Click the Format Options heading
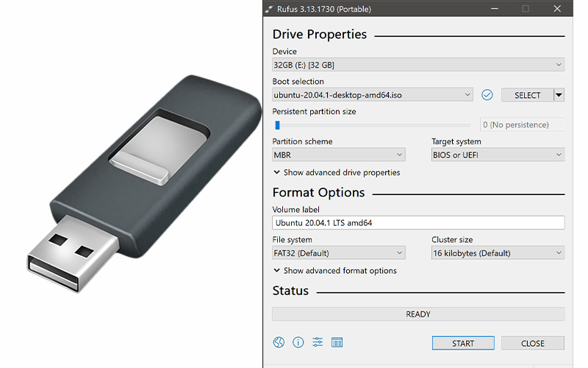The image size is (588, 368). (318, 193)
